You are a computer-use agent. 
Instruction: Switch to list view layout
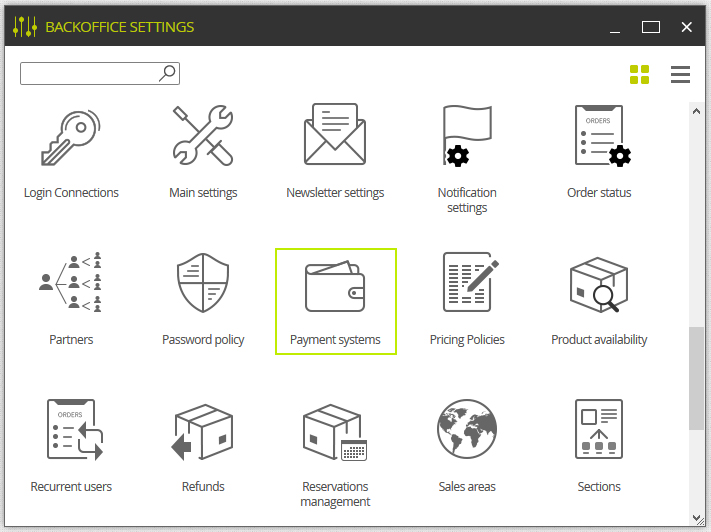coord(680,74)
